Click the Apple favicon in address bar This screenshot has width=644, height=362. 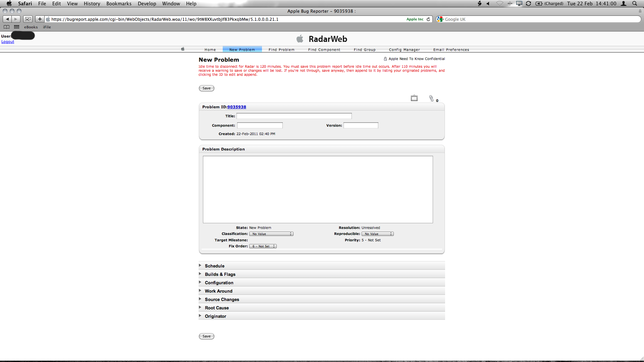click(x=48, y=19)
